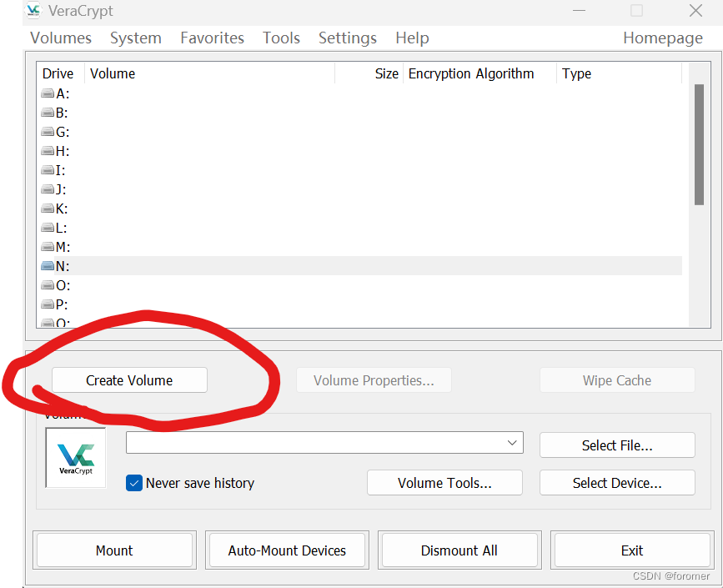Select the "G:" drive letter text
The height and width of the screenshot is (588, 723).
tap(63, 132)
